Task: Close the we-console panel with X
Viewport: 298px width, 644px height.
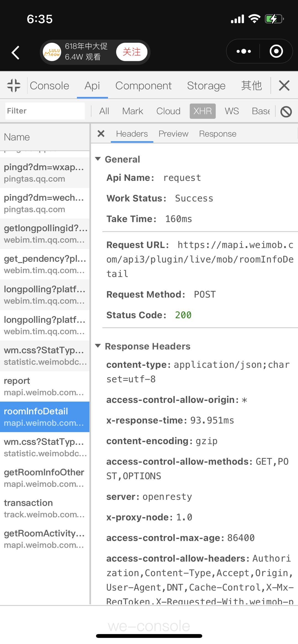Action: [284, 85]
